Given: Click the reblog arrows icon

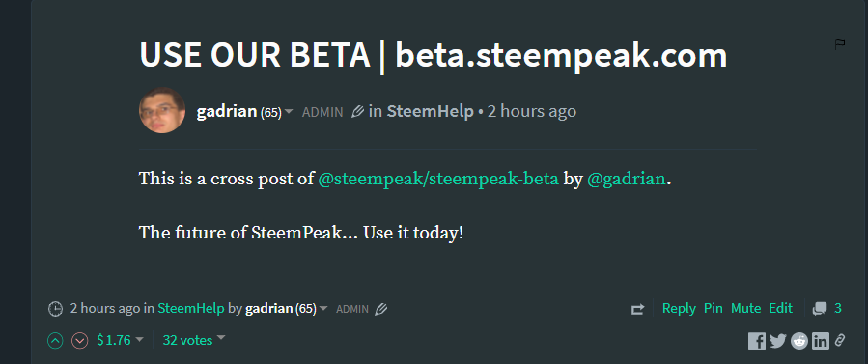Looking at the screenshot, I should coord(637,309).
